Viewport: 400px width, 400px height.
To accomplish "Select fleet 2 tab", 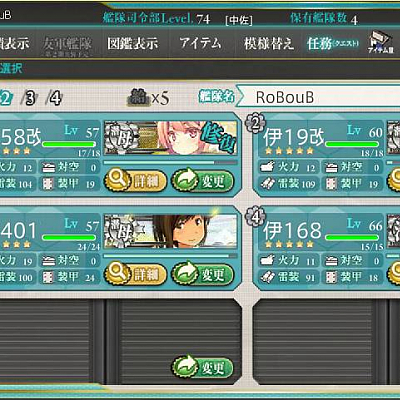I will tap(6, 98).
